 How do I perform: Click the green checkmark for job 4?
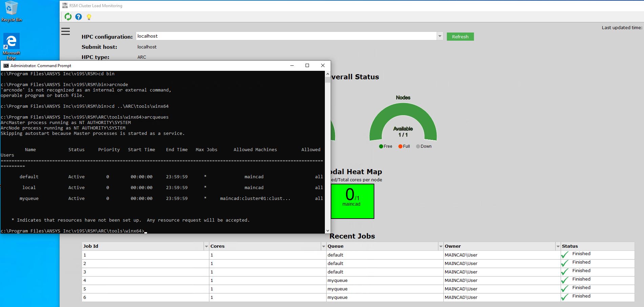click(x=565, y=280)
